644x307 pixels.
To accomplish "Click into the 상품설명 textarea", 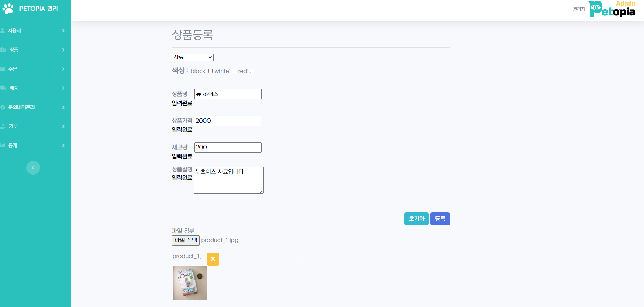I will 229,180.
